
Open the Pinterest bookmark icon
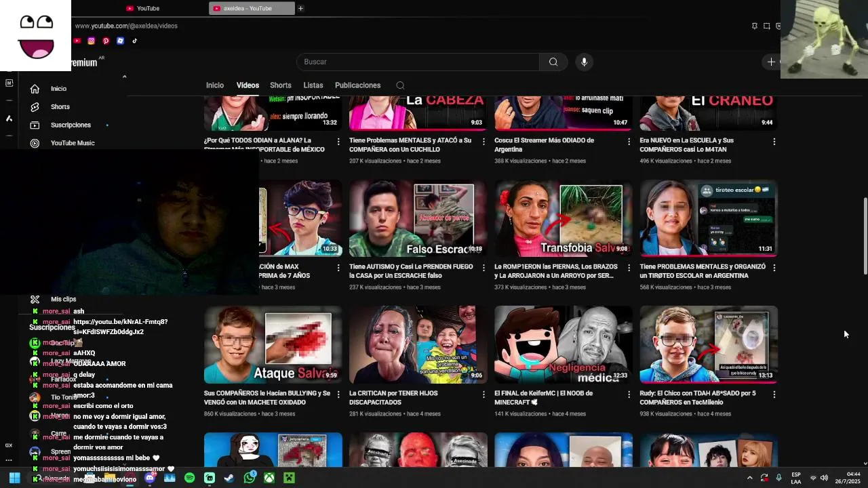click(x=106, y=41)
